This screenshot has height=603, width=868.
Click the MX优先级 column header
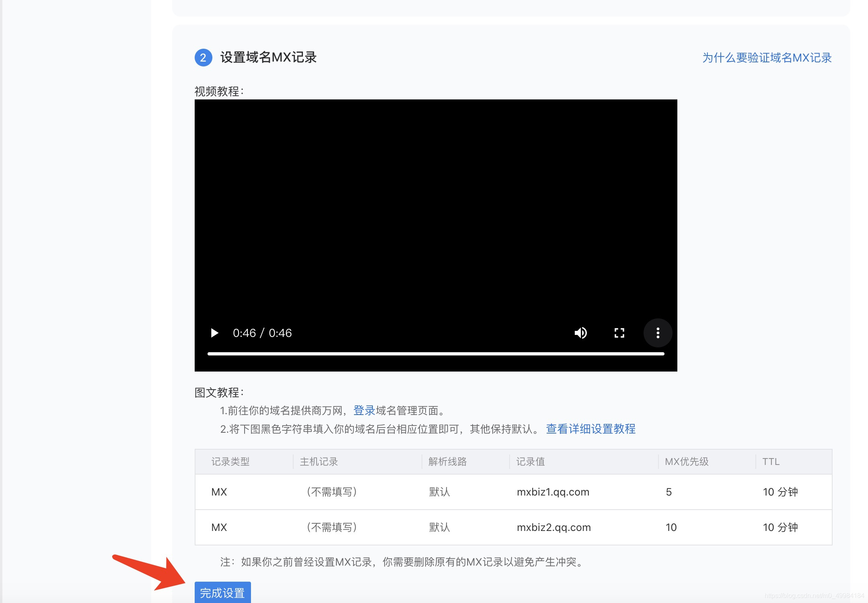pos(687,462)
